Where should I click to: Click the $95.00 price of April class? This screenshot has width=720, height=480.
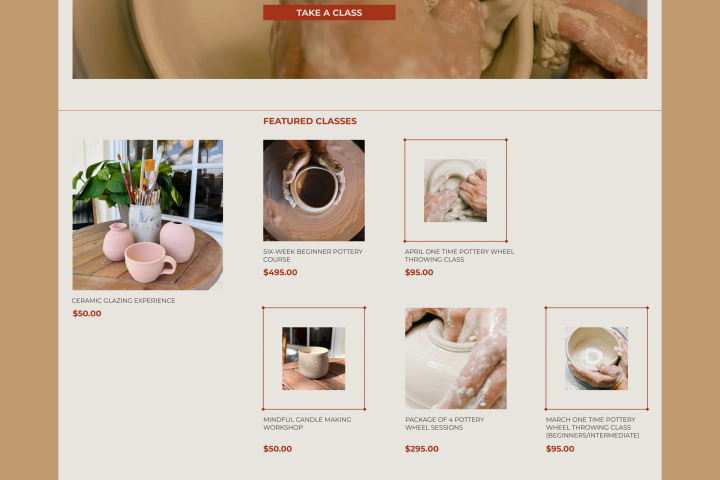click(x=419, y=272)
